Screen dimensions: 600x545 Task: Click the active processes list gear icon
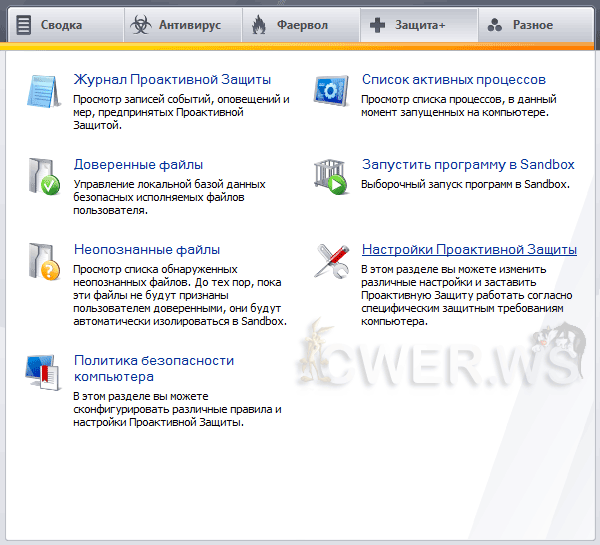[330, 90]
